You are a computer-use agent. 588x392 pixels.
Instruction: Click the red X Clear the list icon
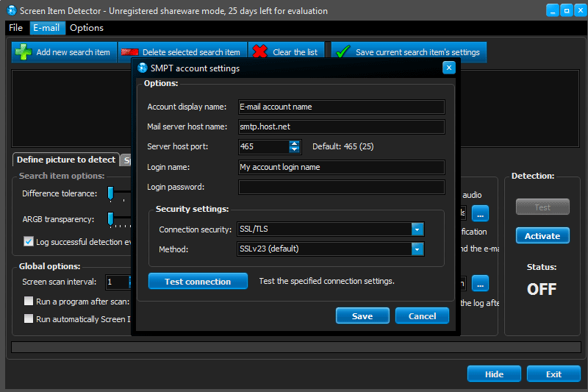260,51
